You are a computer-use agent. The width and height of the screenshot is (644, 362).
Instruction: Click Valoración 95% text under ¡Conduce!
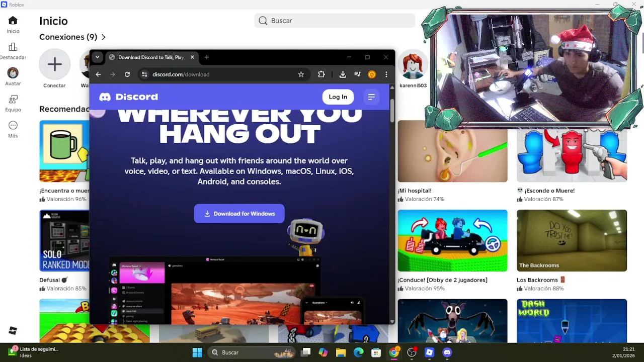coord(425,289)
